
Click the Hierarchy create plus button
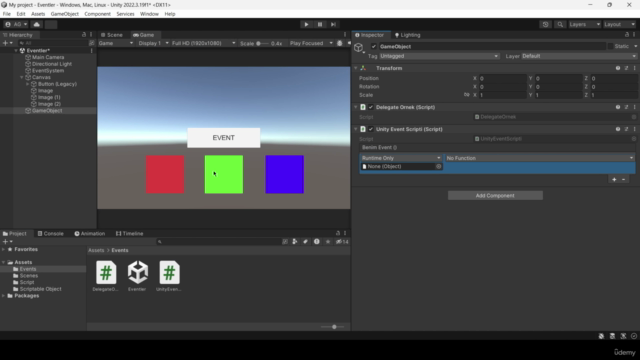[7, 43]
